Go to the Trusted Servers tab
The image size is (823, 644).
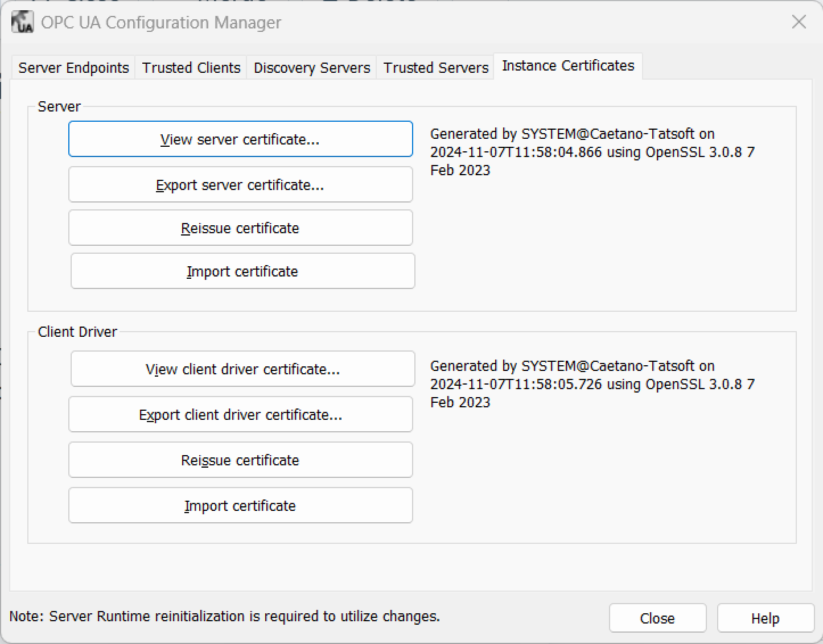pyautogui.click(x=435, y=68)
